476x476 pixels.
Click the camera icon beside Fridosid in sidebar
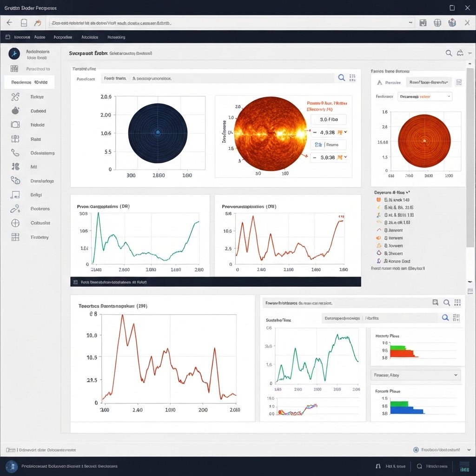(x=15, y=125)
